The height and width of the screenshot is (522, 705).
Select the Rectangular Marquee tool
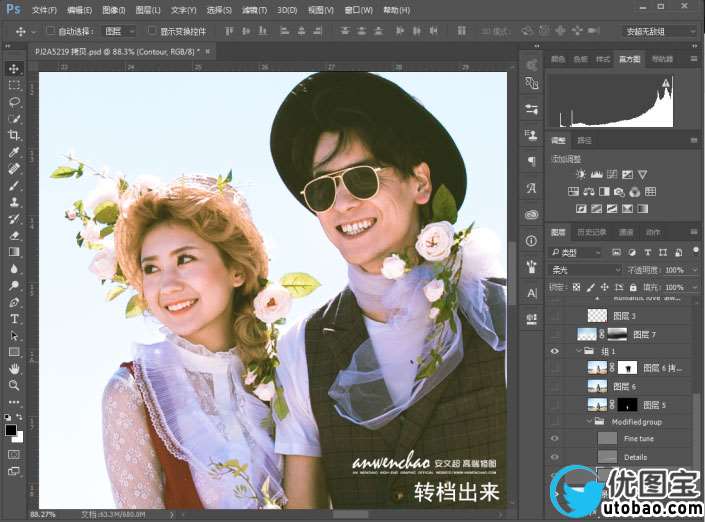[14, 85]
